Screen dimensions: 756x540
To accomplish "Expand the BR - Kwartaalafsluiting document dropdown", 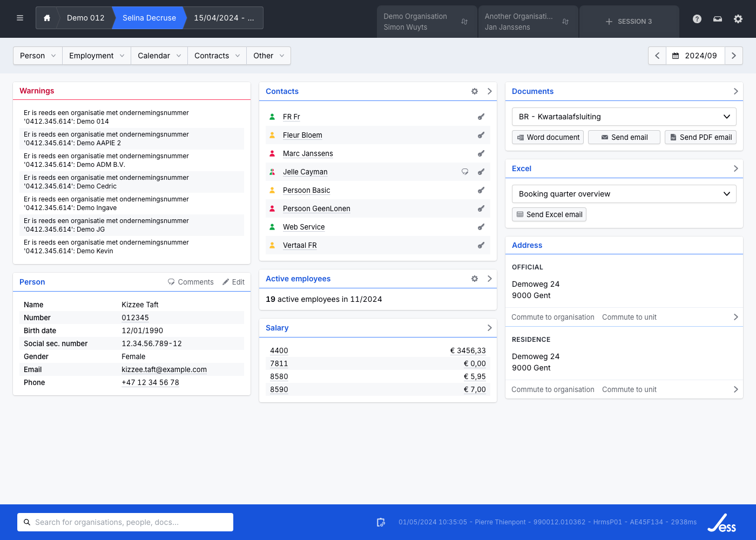I will 624,117.
